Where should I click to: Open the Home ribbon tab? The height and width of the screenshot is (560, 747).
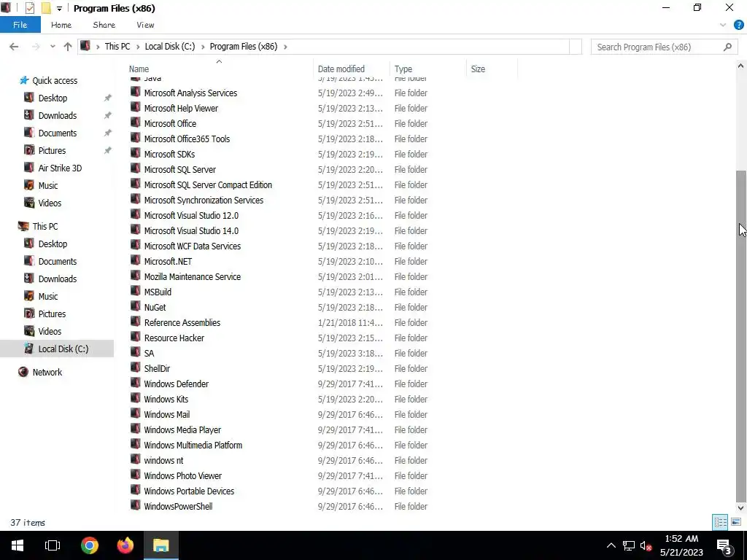pyautogui.click(x=61, y=25)
